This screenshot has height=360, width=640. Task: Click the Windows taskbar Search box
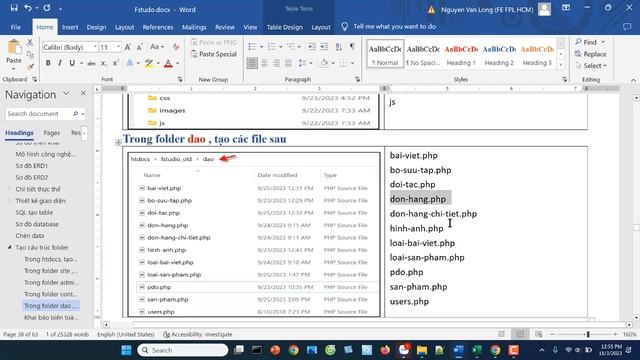(182, 350)
